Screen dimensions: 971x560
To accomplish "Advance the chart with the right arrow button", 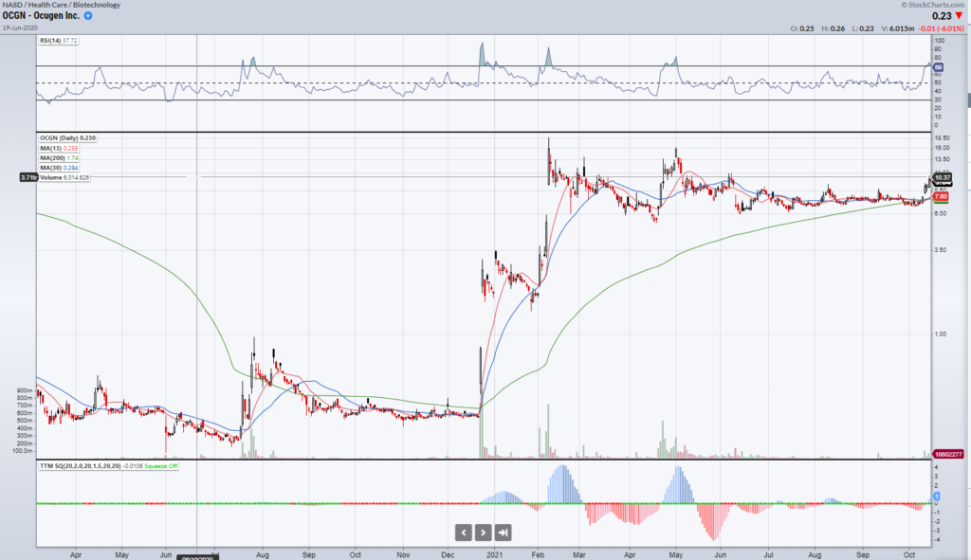I will (x=483, y=533).
